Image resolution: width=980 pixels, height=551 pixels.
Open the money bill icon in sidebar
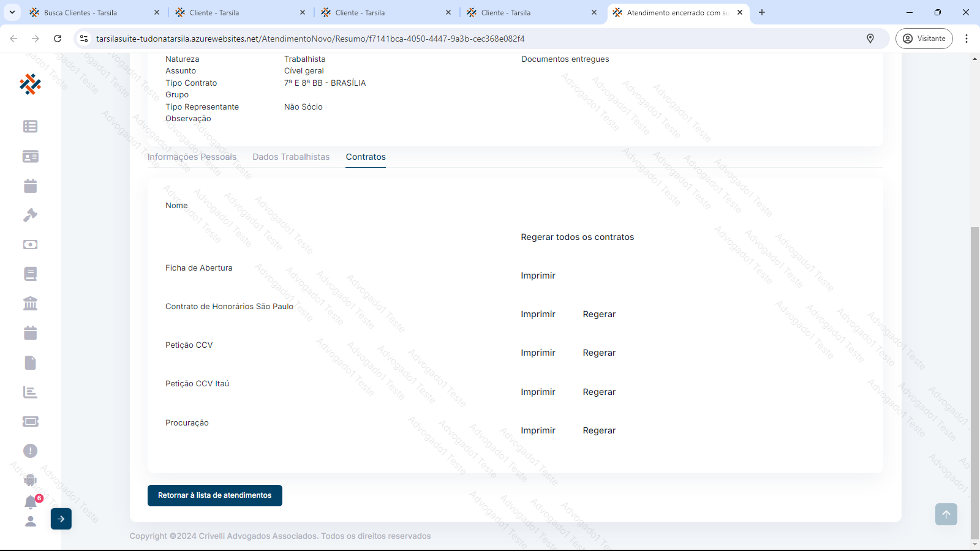30,245
